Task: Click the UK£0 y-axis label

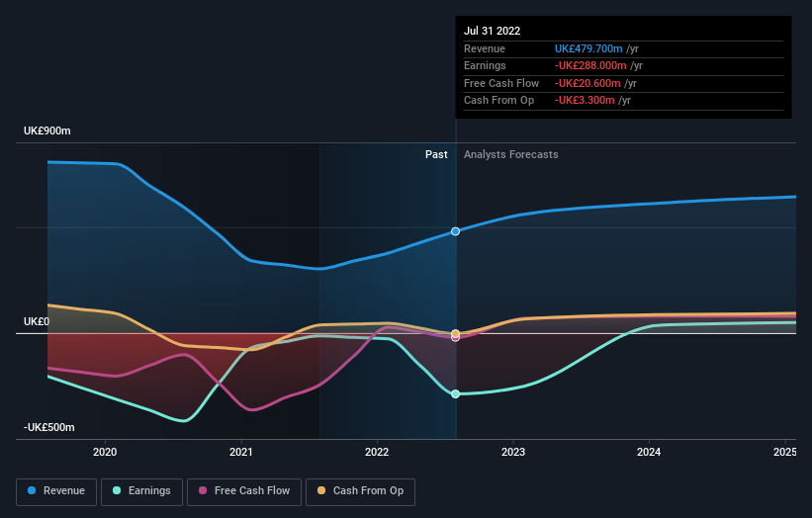Action: 37,321
